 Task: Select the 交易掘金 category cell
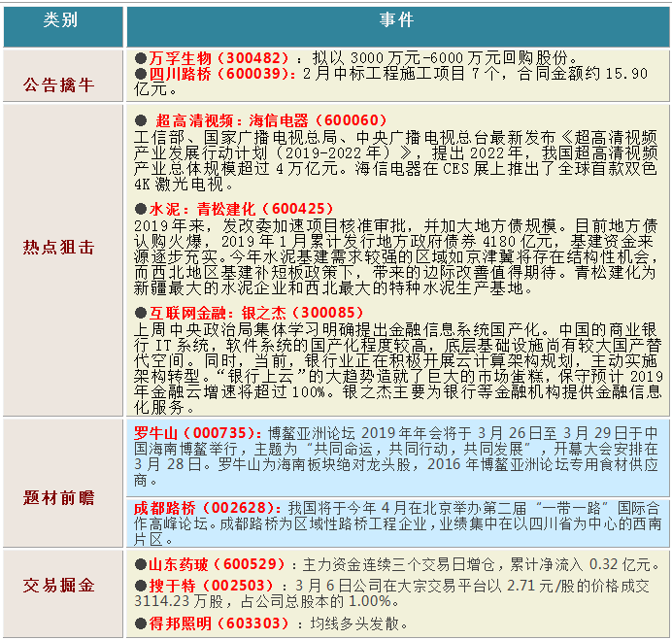pyautogui.click(x=63, y=593)
